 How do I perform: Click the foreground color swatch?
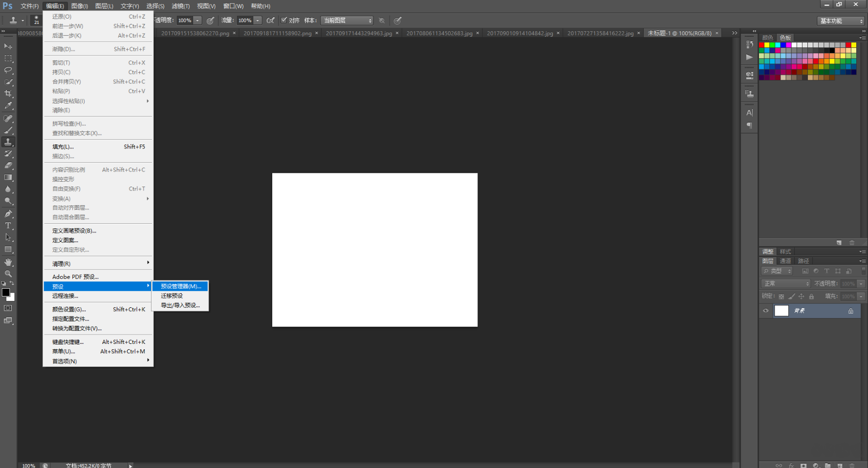[x=6, y=292]
